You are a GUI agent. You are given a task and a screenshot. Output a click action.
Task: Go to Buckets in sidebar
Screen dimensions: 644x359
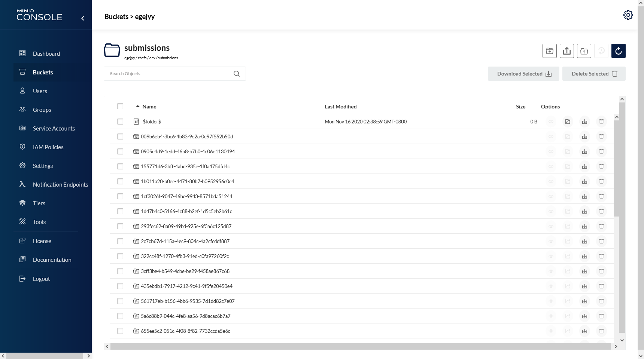[52, 72]
